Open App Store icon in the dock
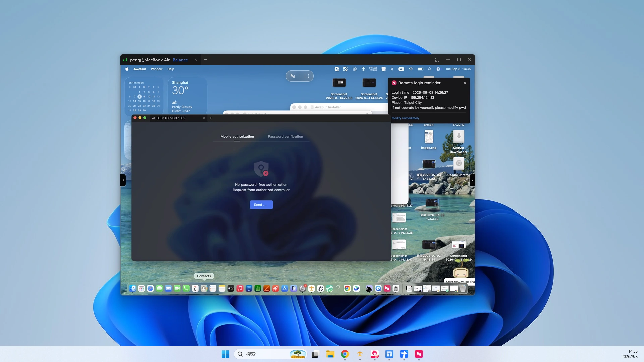 pos(285,288)
